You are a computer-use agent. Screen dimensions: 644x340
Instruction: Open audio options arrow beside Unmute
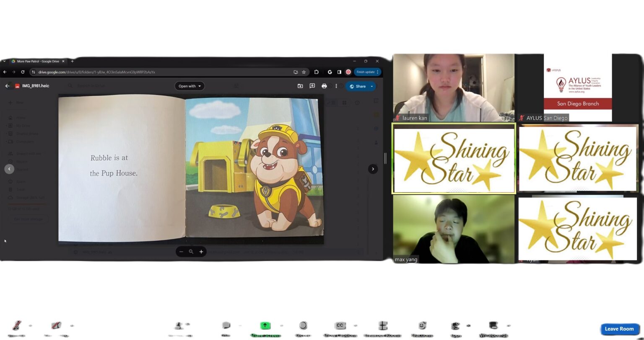[30, 325]
